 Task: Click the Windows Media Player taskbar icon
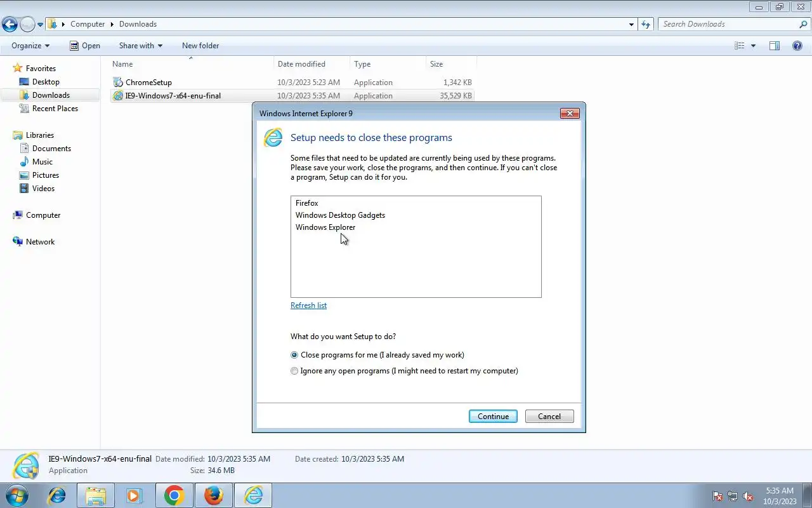[x=134, y=495]
